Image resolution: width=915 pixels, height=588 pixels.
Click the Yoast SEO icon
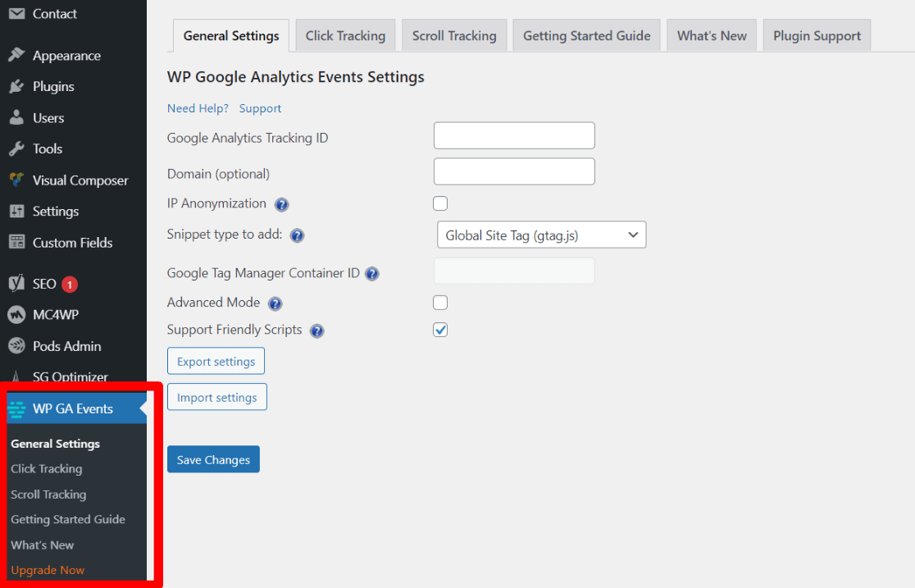17,283
